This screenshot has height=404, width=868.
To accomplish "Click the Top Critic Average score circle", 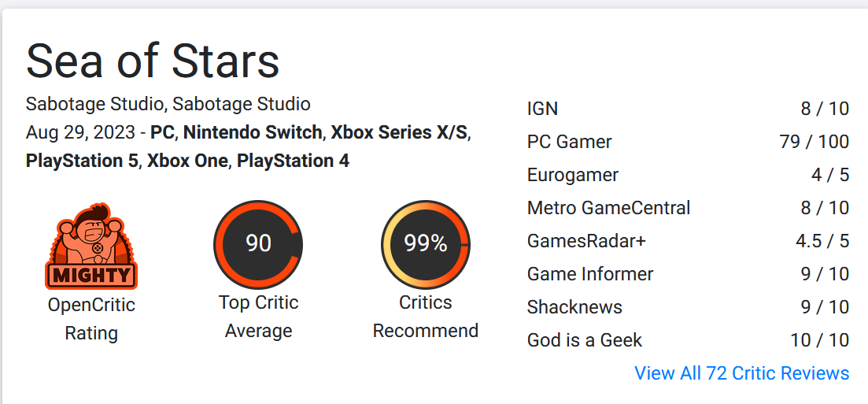I will [x=258, y=244].
